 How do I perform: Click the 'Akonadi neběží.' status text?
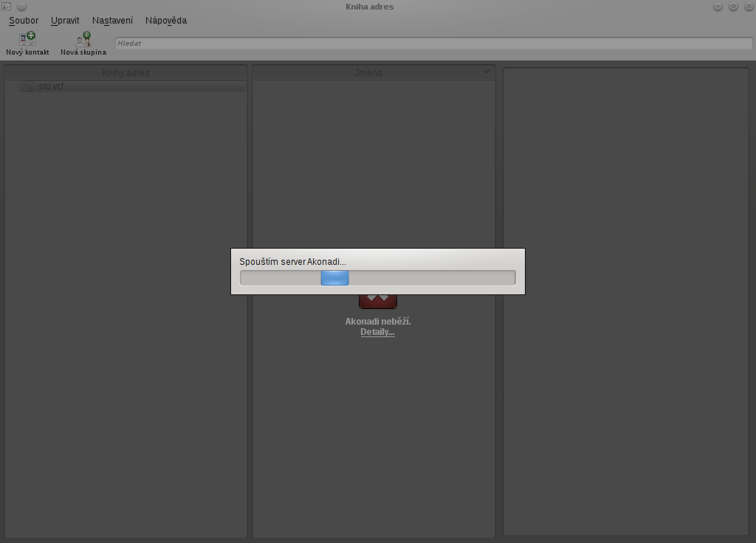pos(378,322)
